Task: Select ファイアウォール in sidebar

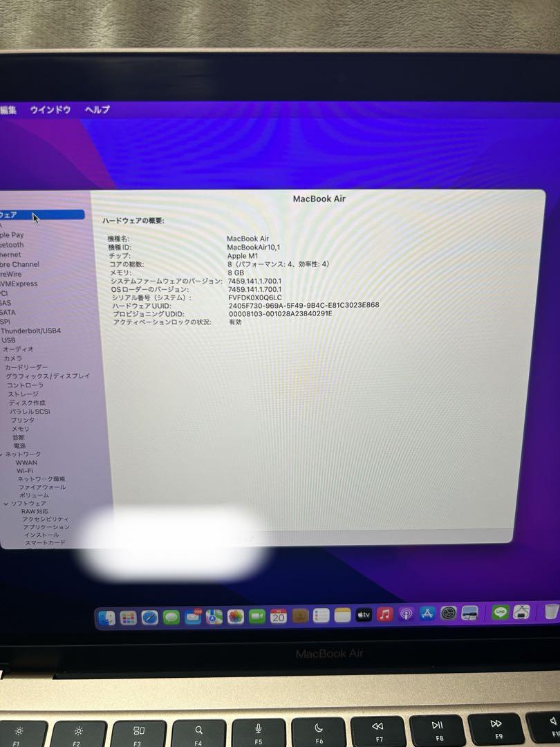Action: coord(42,487)
